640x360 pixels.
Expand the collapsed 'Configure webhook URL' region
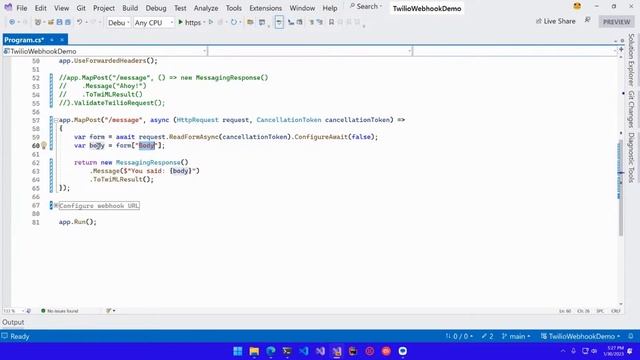56,205
